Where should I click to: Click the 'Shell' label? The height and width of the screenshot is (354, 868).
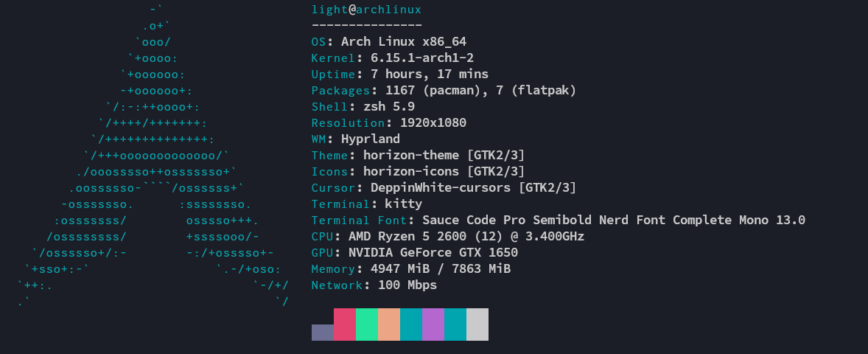point(330,107)
